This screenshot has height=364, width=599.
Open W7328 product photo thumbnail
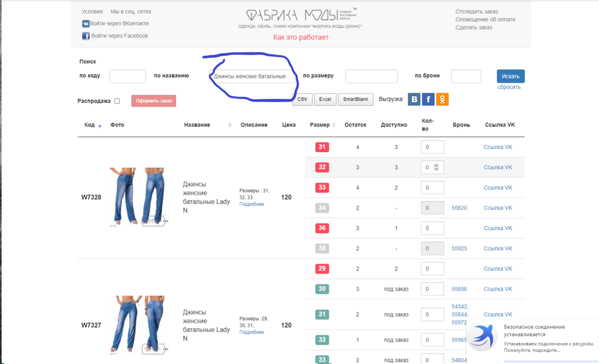click(x=138, y=197)
